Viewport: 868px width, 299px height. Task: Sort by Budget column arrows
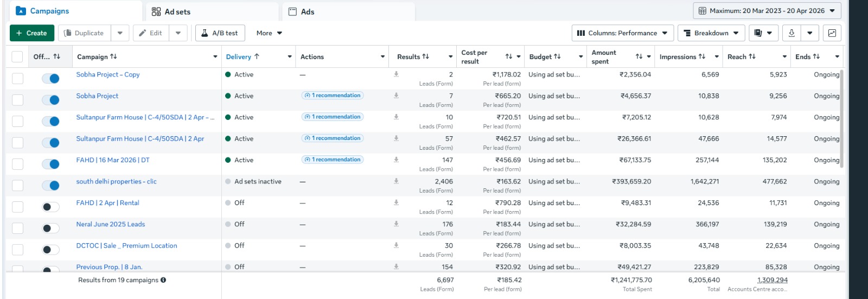pos(557,56)
